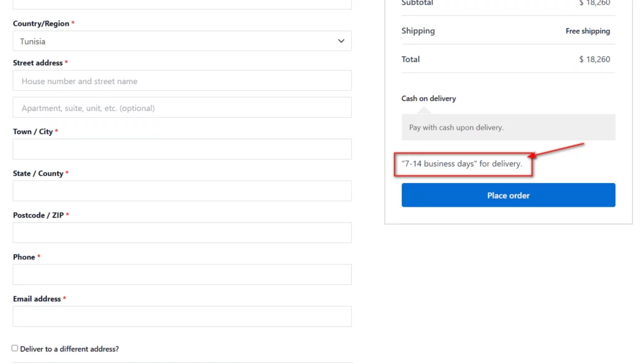Click the Phone number field
This screenshot has height=364, width=642.
coord(182,274)
